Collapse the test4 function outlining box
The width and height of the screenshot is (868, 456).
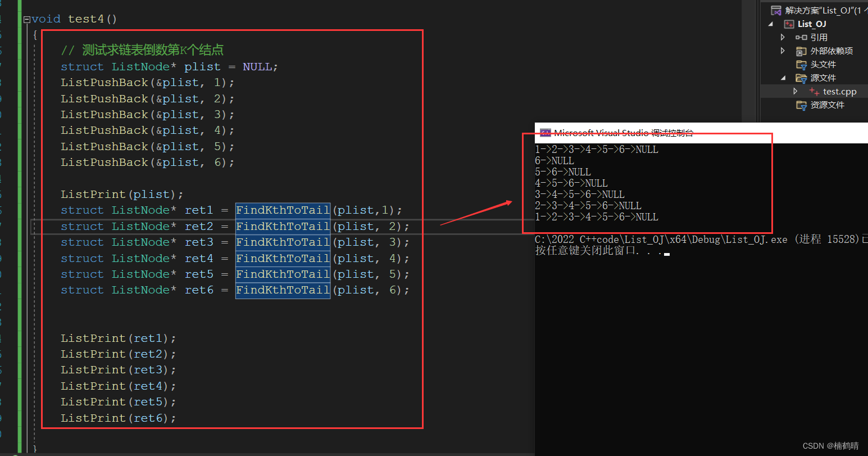click(x=27, y=19)
